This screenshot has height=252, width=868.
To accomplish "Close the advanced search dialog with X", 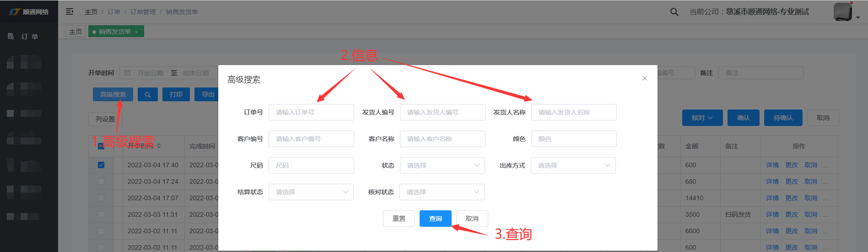I will click(x=644, y=78).
